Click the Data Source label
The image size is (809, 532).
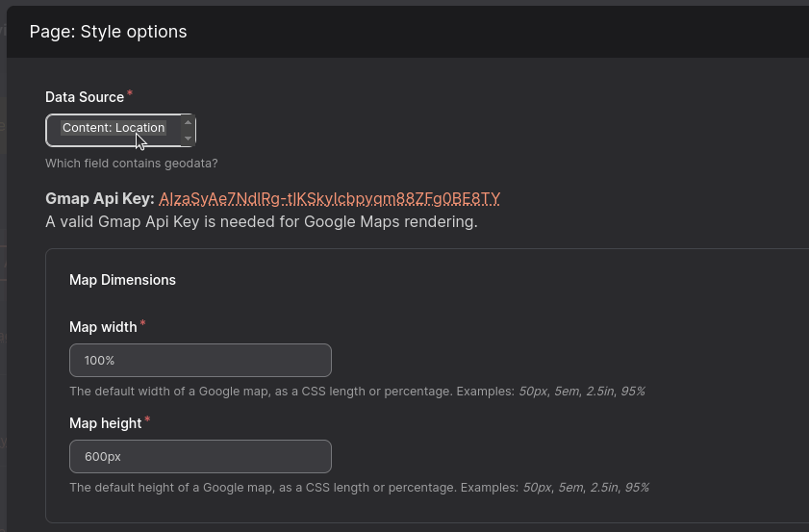click(x=85, y=97)
